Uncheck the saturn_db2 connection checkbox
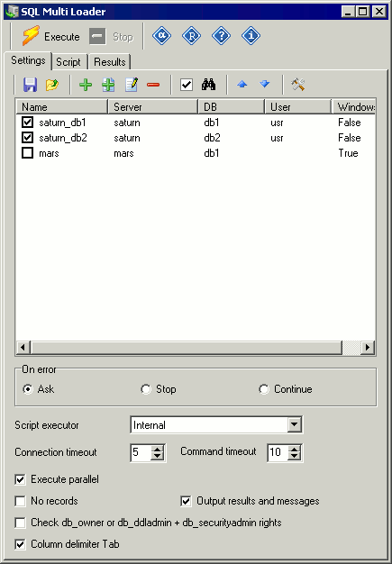392x564 pixels. point(27,138)
